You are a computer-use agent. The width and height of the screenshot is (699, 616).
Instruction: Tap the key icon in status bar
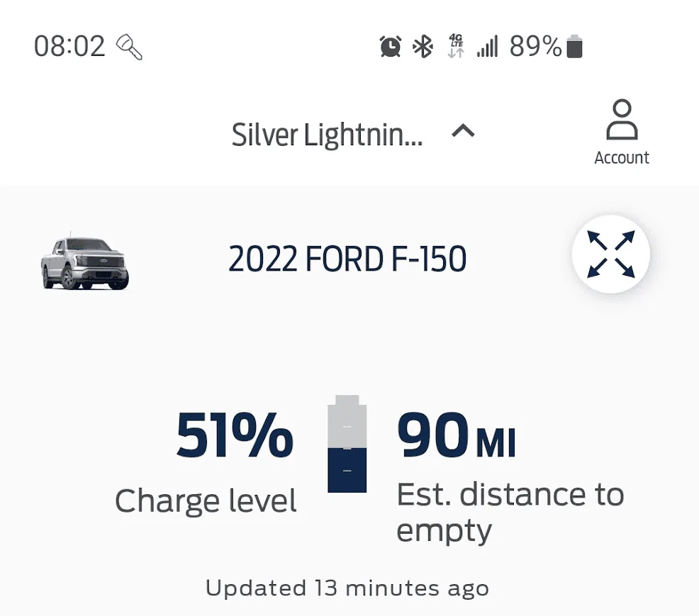click(129, 47)
